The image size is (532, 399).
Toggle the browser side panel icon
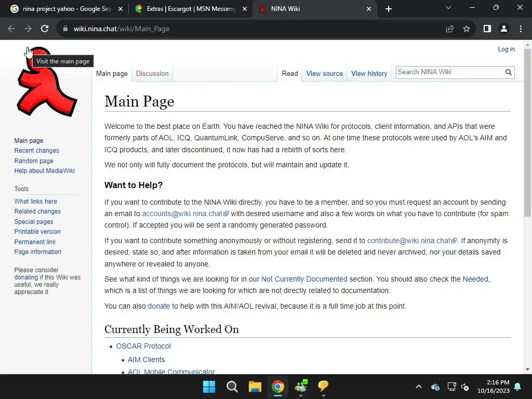click(487, 29)
